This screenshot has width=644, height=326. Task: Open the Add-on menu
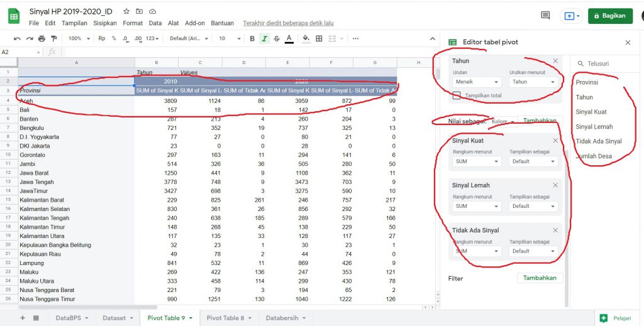pyautogui.click(x=195, y=23)
